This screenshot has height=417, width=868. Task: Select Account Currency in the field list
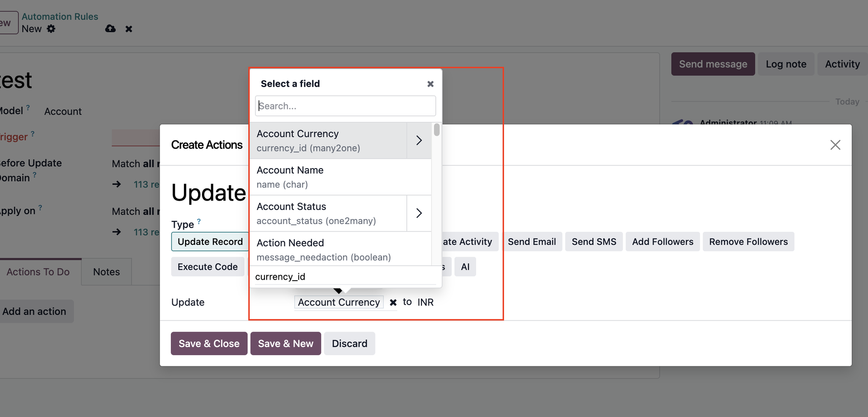point(328,141)
